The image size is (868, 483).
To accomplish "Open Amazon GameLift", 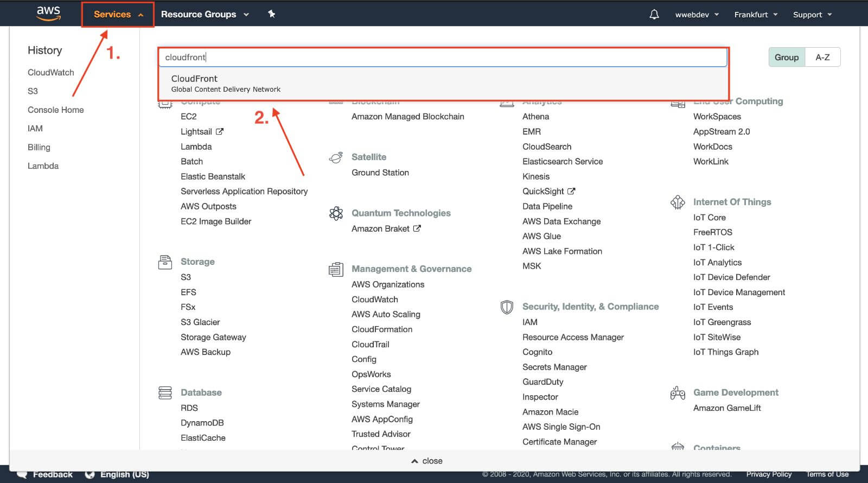I will (727, 408).
